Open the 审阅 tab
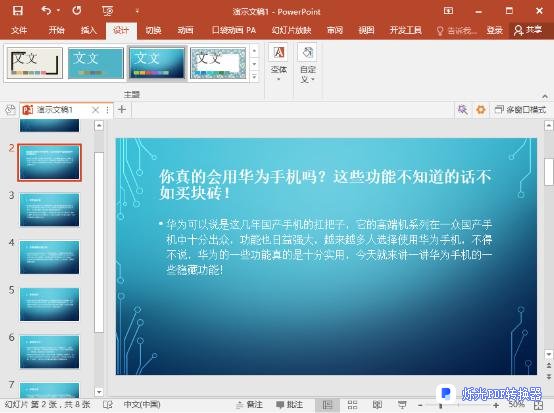Viewport: 554px width, 413px height. [x=335, y=30]
